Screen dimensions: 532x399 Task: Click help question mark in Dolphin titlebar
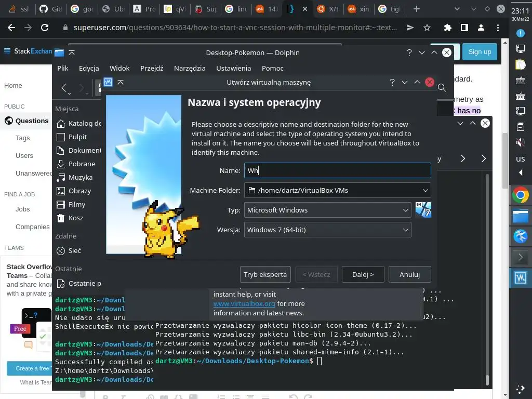(x=409, y=52)
